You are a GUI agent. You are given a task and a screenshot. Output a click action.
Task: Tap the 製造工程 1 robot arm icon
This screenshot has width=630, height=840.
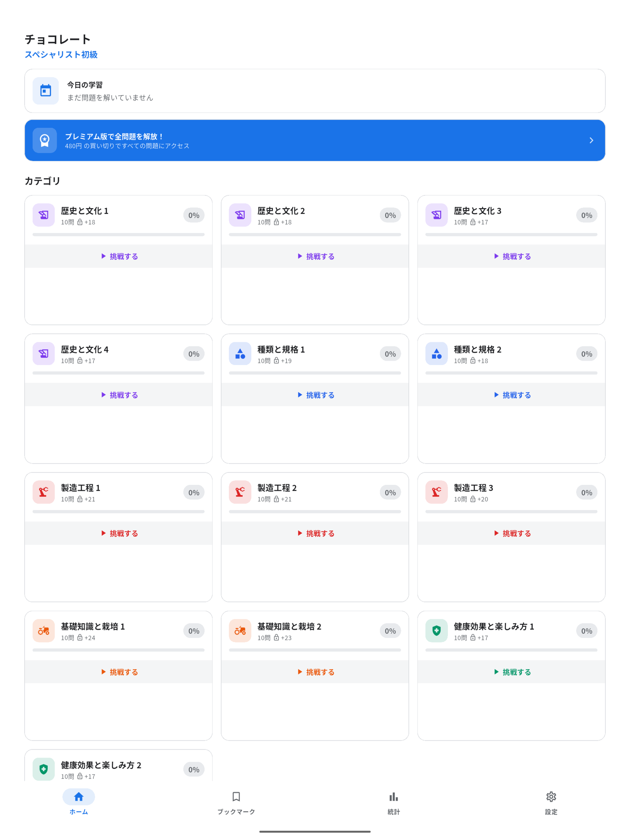(44, 492)
